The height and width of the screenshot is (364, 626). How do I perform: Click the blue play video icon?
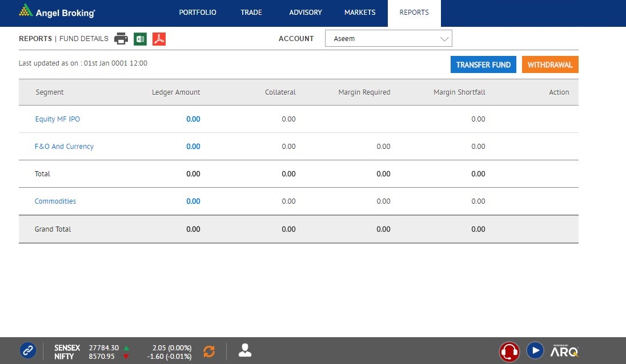point(535,350)
